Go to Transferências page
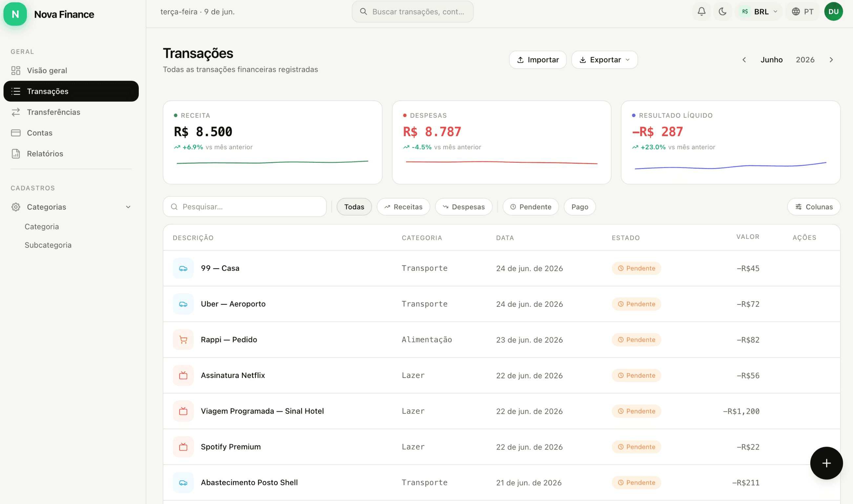 click(71, 112)
